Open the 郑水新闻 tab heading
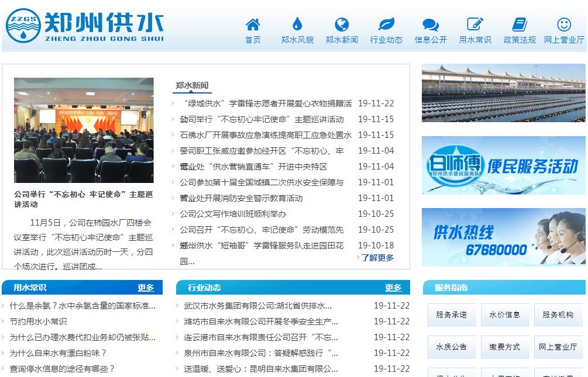Viewport: 588px width, 377px height. (x=192, y=86)
